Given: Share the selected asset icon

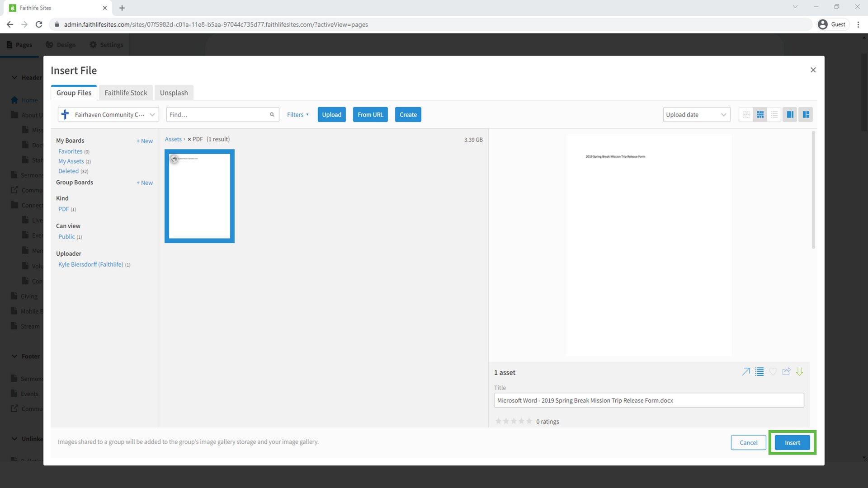Looking at the screenshot, I should pyautogui.click(x=787, y=371).
